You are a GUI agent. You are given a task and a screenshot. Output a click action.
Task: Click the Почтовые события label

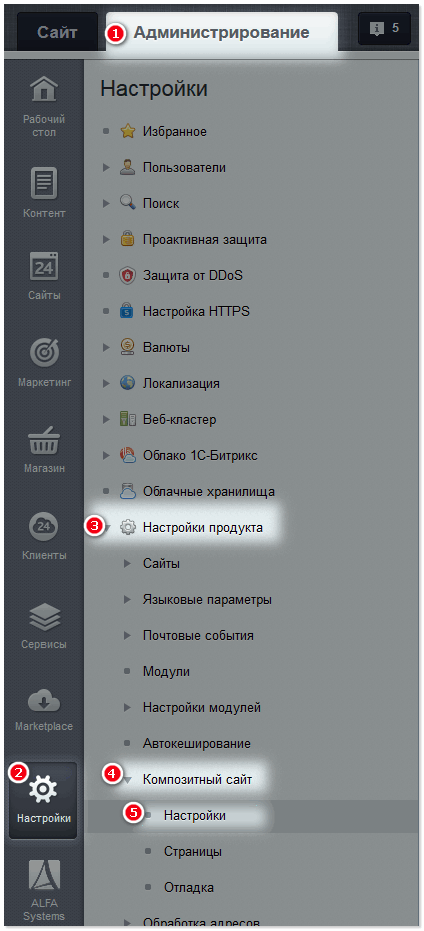coord(198,635)
